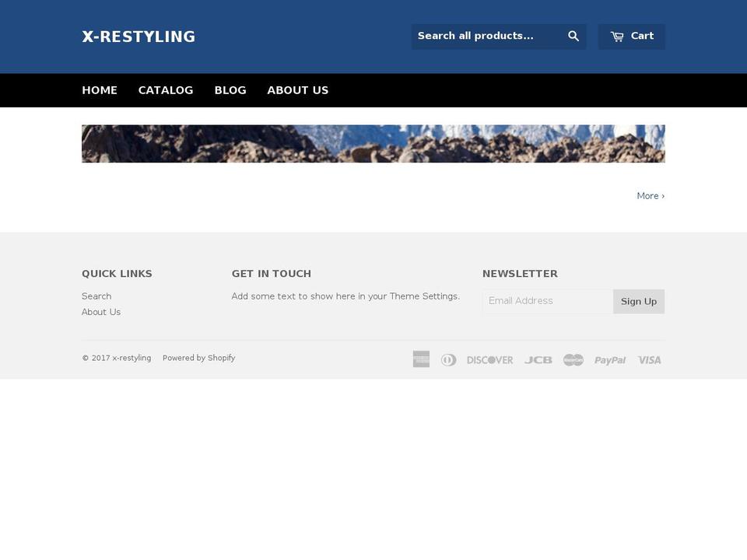Image resolution: width=747 pixels, height=560 pixels.
Task: Click the Newsletter heading
Action: pos(521,274)
